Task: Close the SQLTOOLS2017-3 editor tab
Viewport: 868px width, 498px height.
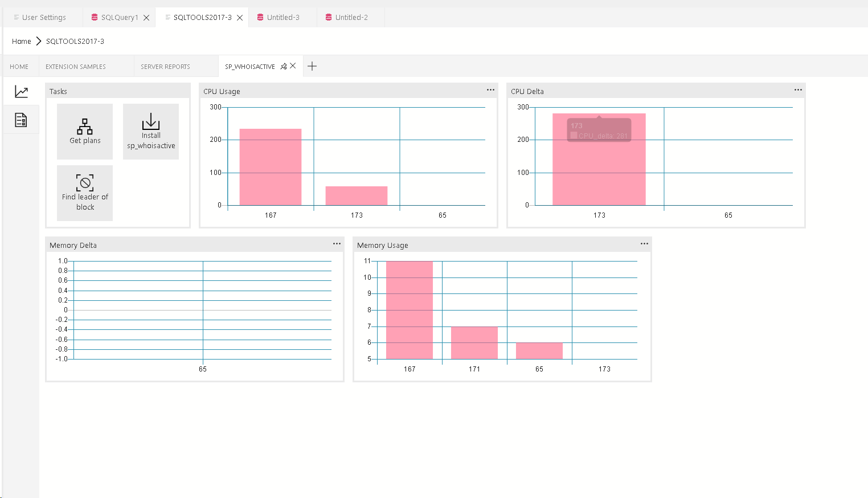Action: [x=240, y=18]
